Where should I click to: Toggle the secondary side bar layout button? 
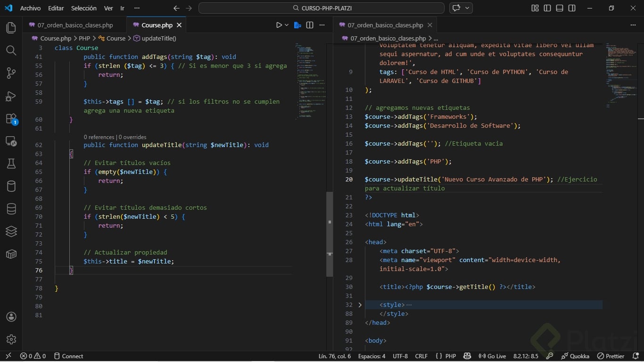click(572, 8)
